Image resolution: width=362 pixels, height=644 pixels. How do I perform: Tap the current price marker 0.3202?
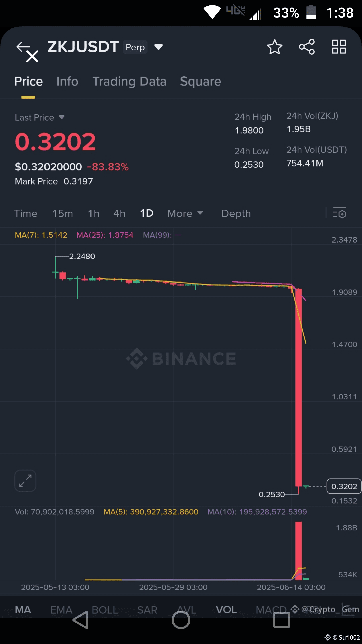pos(344,486)
